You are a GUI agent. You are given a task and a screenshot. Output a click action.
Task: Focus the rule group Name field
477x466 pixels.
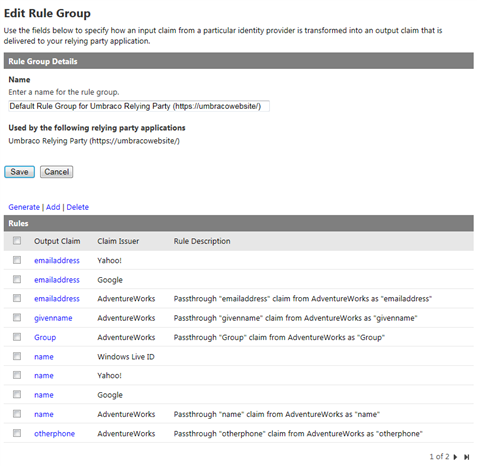(139, 106)
